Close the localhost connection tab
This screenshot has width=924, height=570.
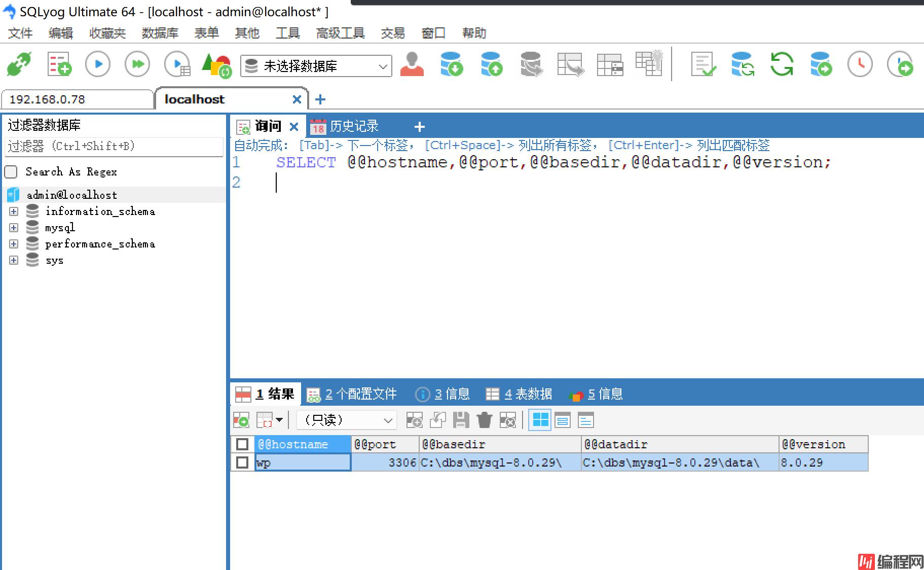tap(297, 99)
